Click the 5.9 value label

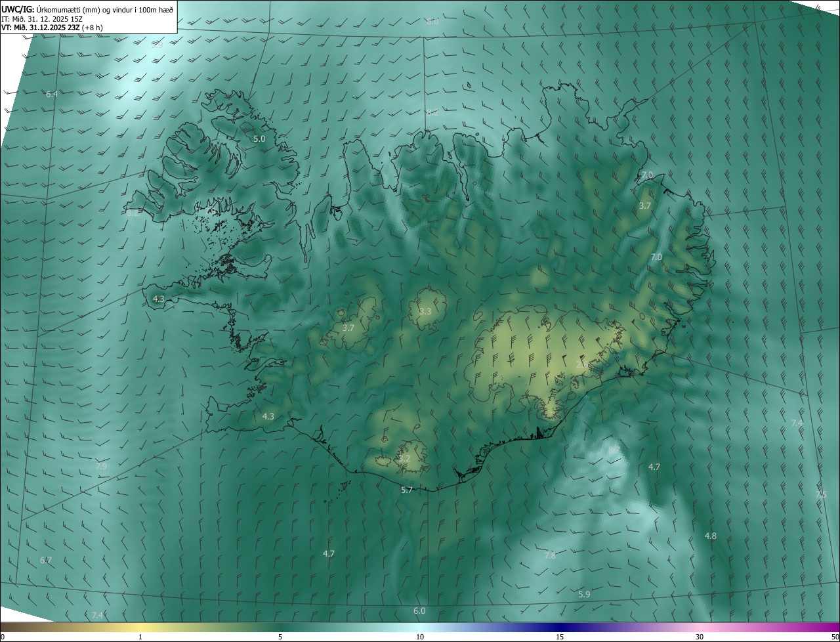584,594
